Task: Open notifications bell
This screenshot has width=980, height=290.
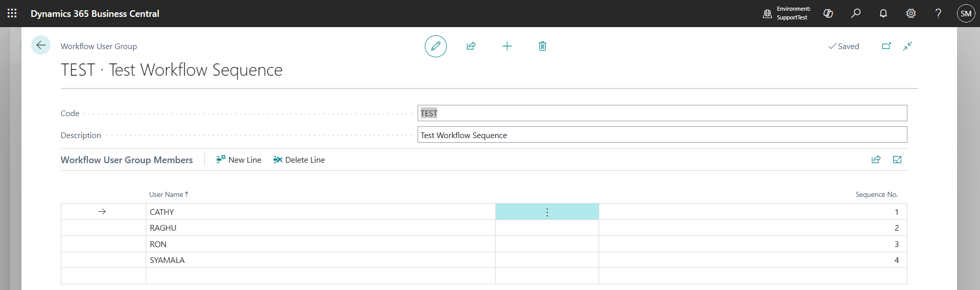Action: pos(883,13)
